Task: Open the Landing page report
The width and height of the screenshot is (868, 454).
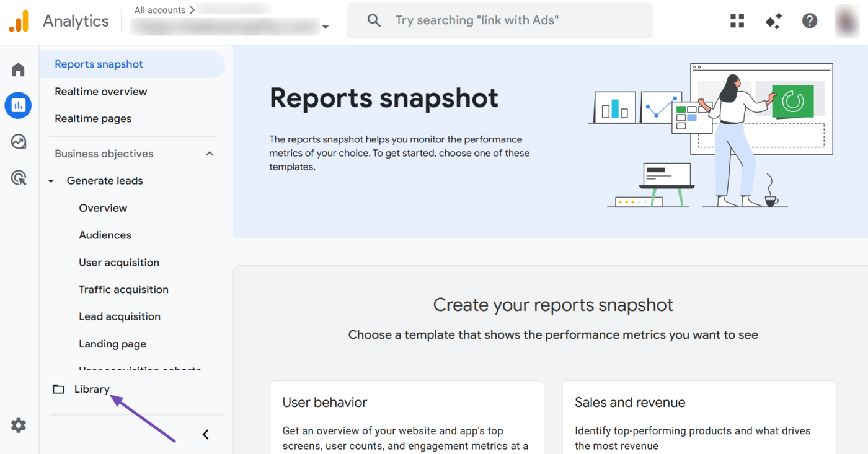Action: tap(112, 344)
